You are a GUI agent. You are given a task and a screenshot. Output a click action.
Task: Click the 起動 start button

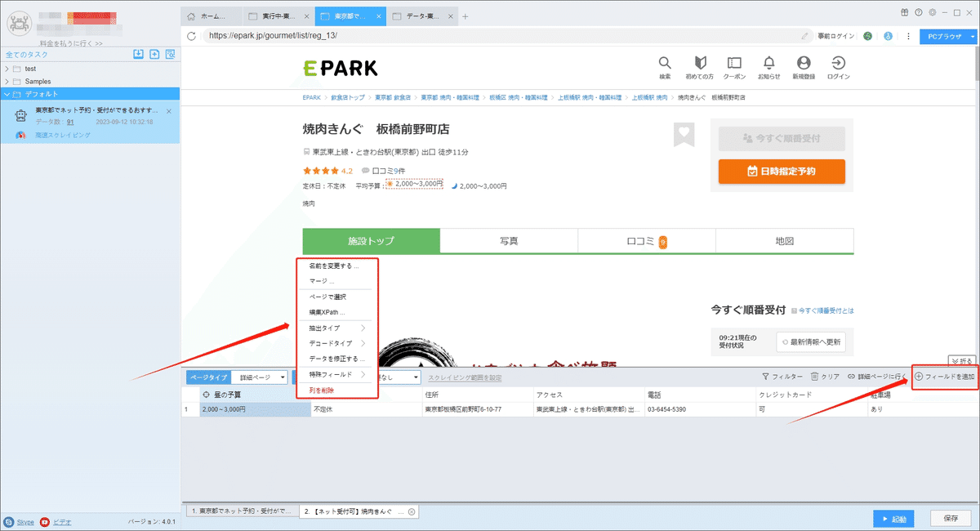point(893,518)
